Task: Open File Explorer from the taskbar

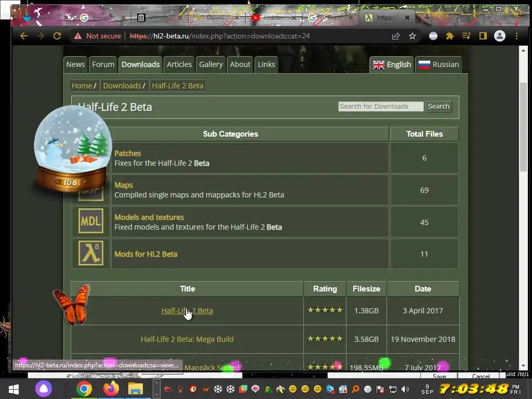Action: pyautogui.click(x=136, y=389)
